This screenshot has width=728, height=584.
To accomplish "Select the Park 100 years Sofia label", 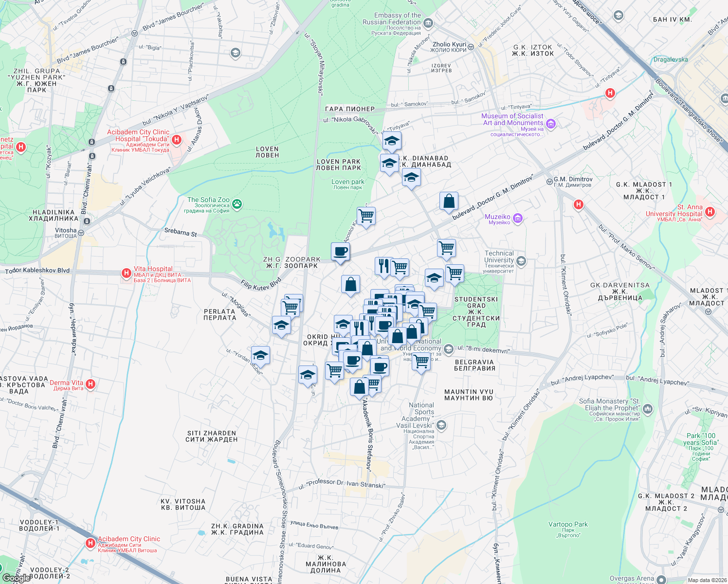I will 701,447.
